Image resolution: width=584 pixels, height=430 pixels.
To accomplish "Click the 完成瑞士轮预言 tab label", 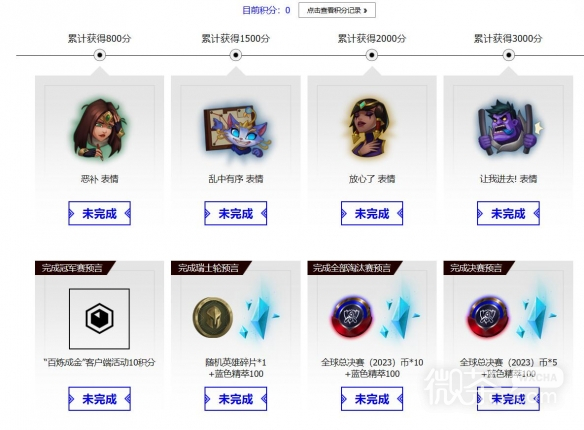I will coord(209,268).
